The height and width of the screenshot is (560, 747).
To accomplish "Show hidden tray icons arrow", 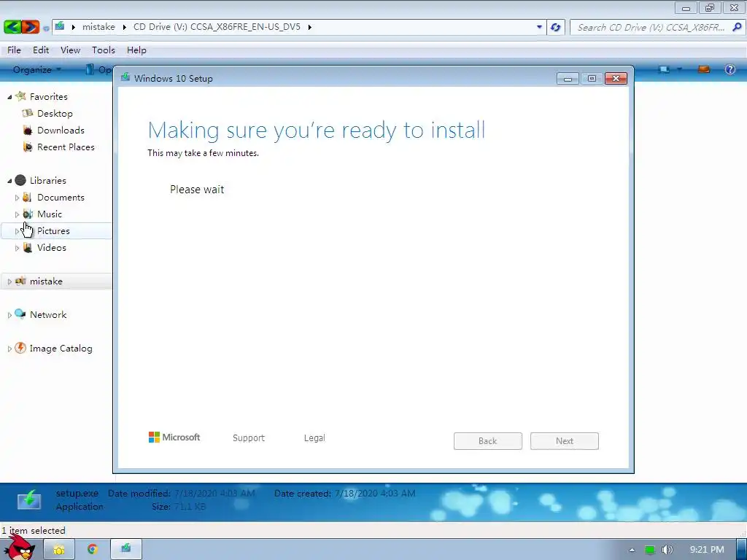I will click(x=632, y=550).
